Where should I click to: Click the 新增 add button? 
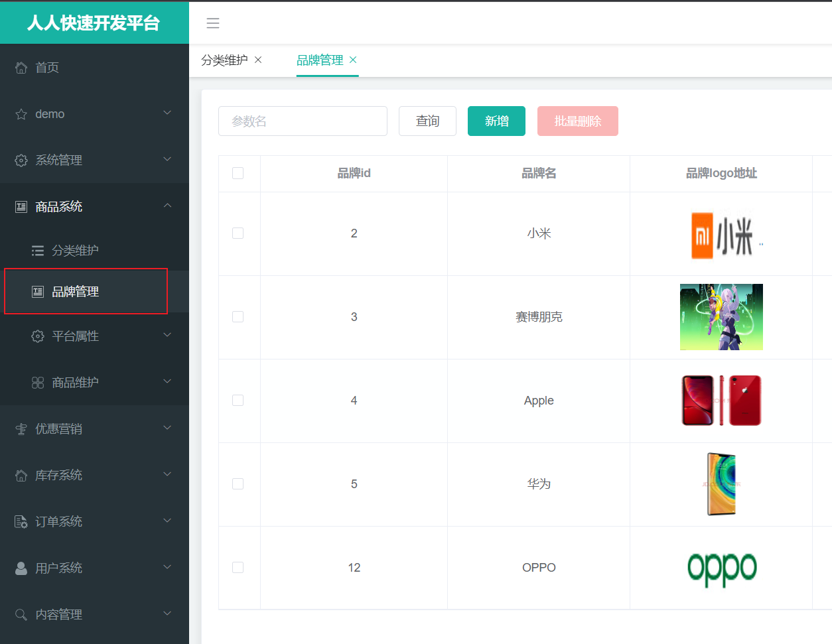[x=496, y=121]
